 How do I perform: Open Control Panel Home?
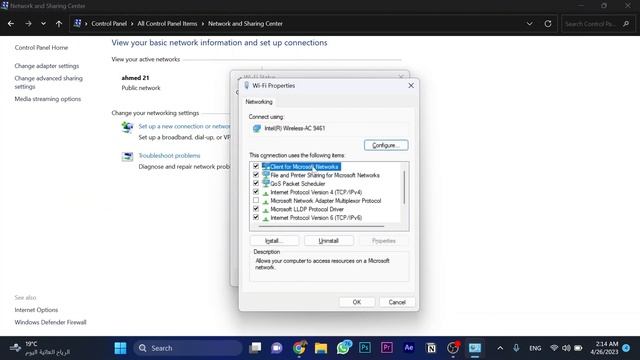click(x=41, y=47)
